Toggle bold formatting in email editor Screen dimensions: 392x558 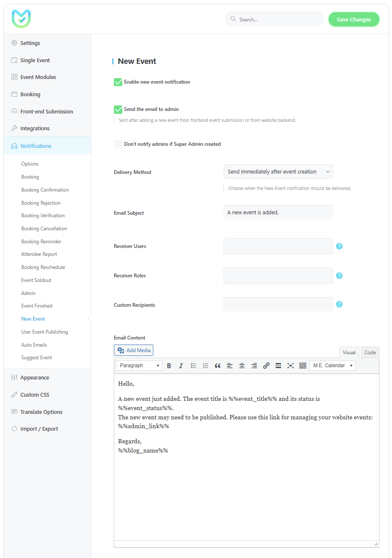(168, 366)
